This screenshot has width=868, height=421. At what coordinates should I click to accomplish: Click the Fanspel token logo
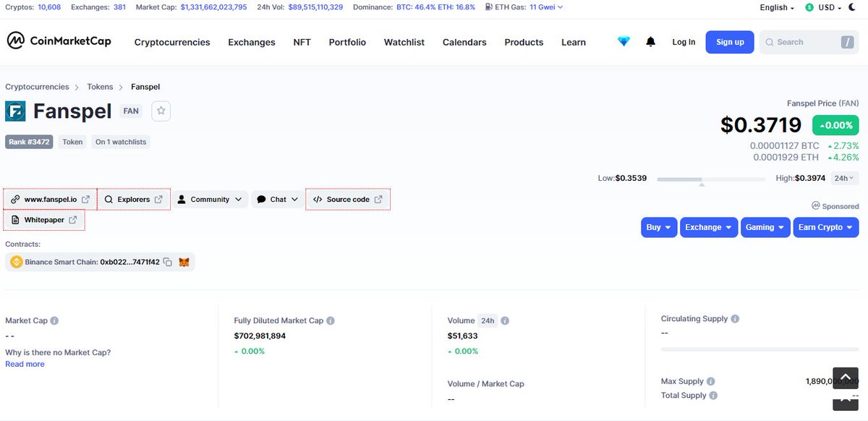click(16, 111)
